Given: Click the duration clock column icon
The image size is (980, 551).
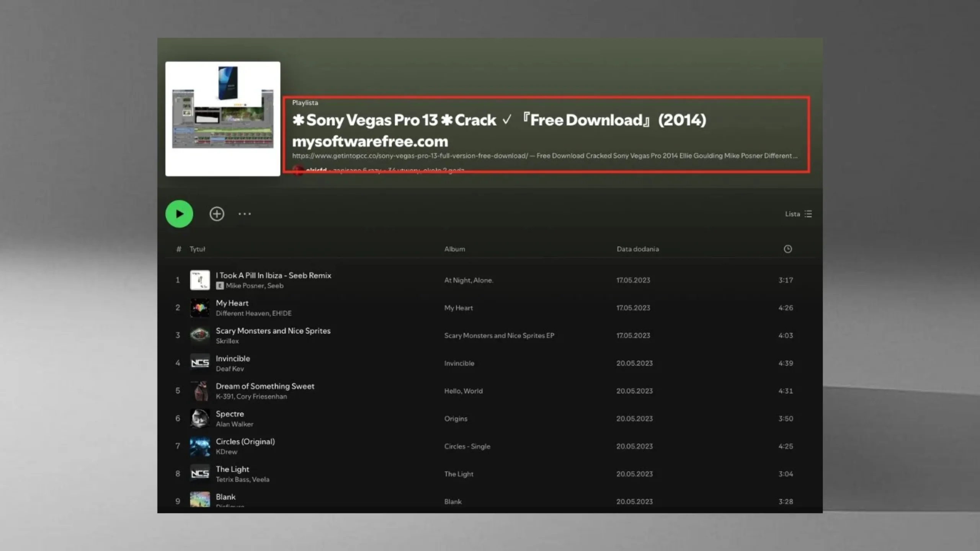Looking at the screenshot, I should pos(787,249).
